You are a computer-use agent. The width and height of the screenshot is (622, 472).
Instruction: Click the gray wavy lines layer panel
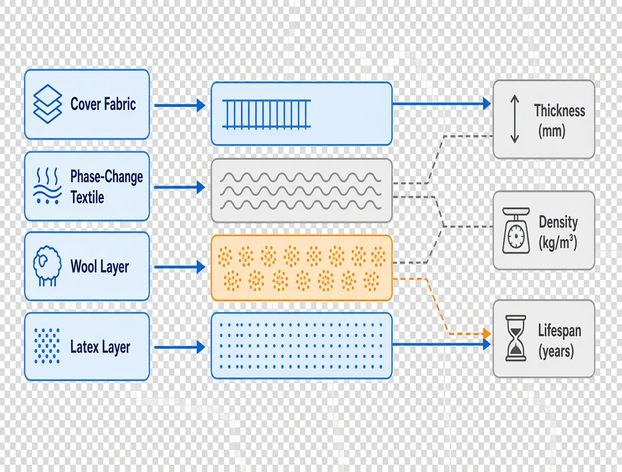pos(302,191)
